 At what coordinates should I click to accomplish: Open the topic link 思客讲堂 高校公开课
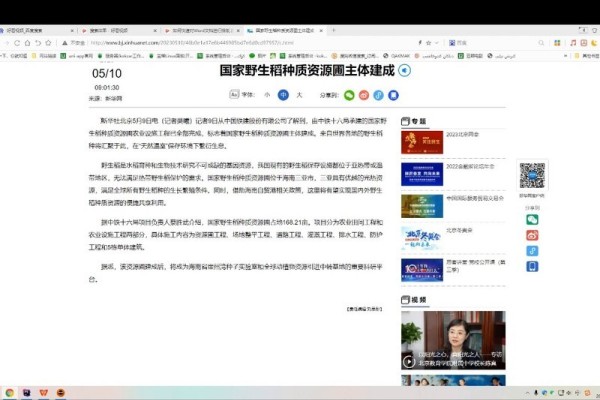point(476,266)
